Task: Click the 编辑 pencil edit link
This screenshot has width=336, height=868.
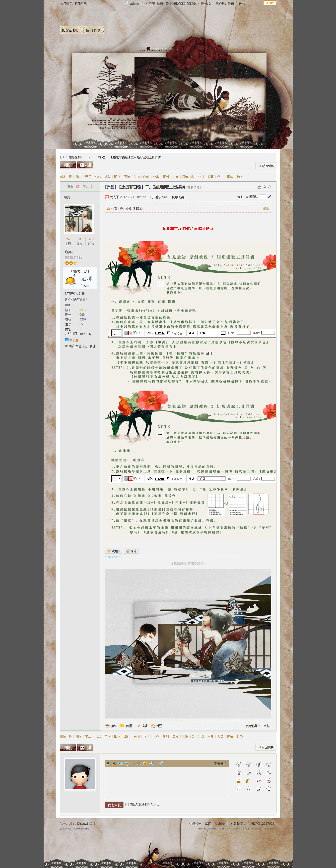Action: click(142, 726)
